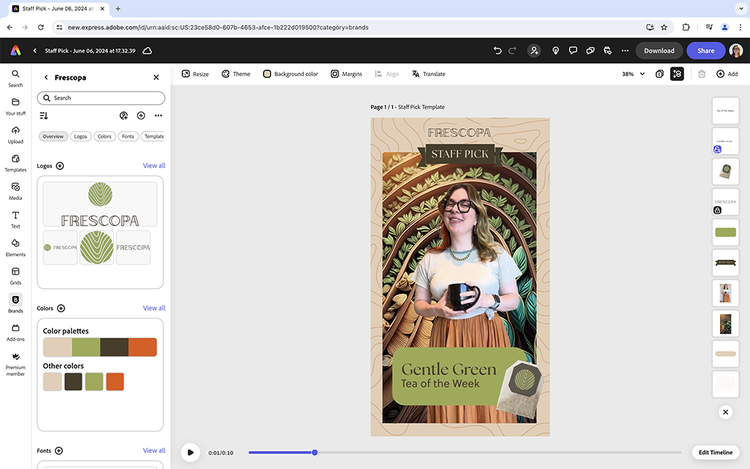The height and width of the screenshot is (469, 750).
Task: Click View all next to Colors
Action: click(154, 308)
